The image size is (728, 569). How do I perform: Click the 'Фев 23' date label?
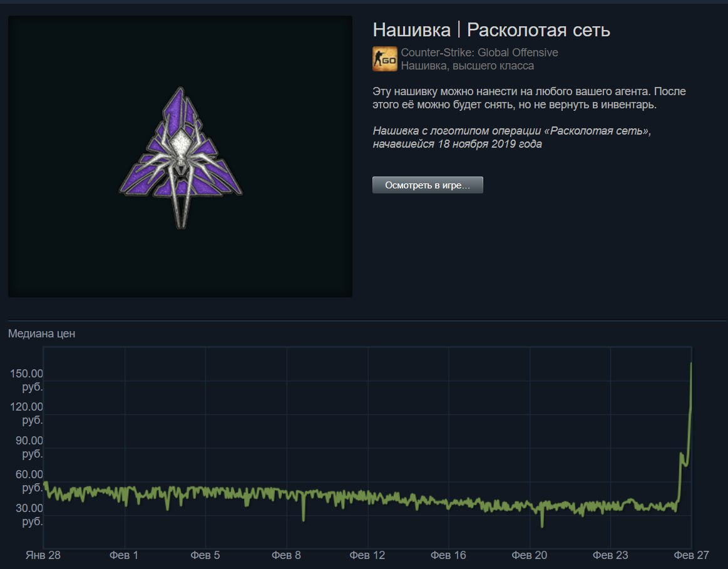coord(610,555)
